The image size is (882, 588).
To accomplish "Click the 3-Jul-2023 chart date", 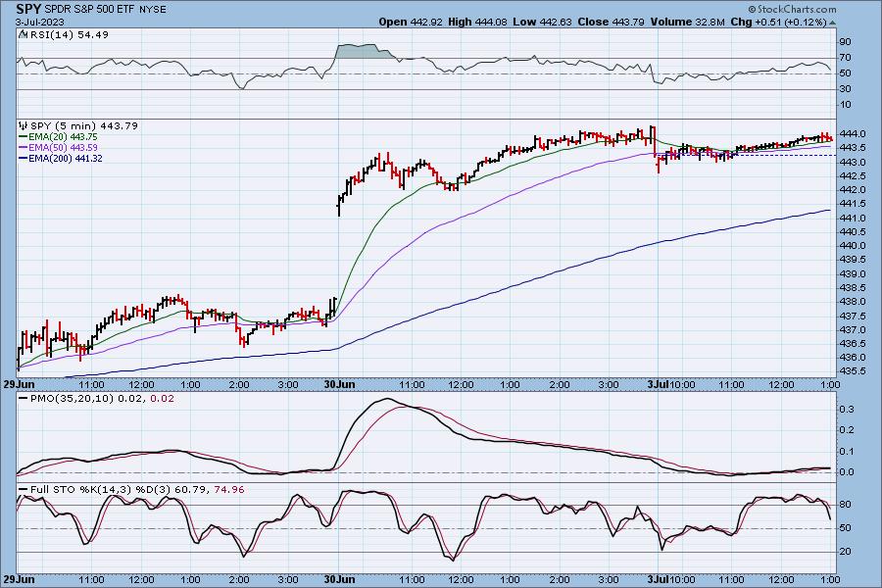I will click(39, 22).
